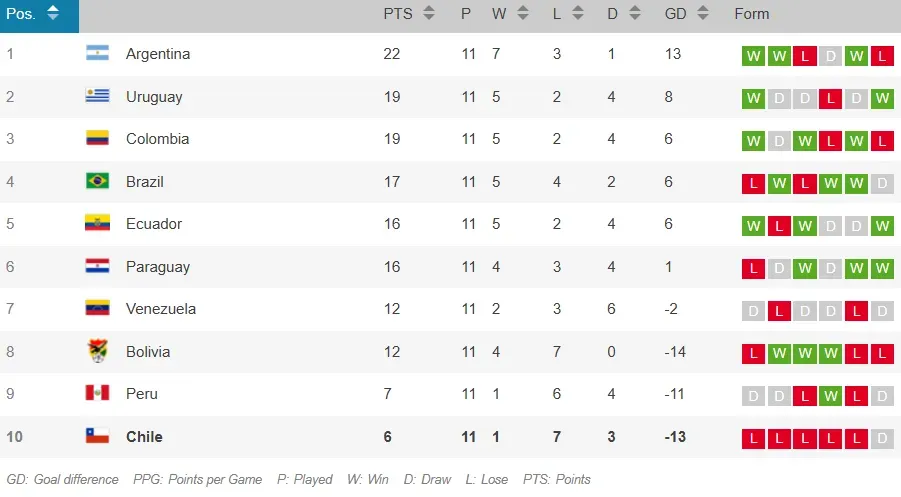The image size is (901, 497).
Task: Click the Bolivia crest icon
Action: pos(97,352)
